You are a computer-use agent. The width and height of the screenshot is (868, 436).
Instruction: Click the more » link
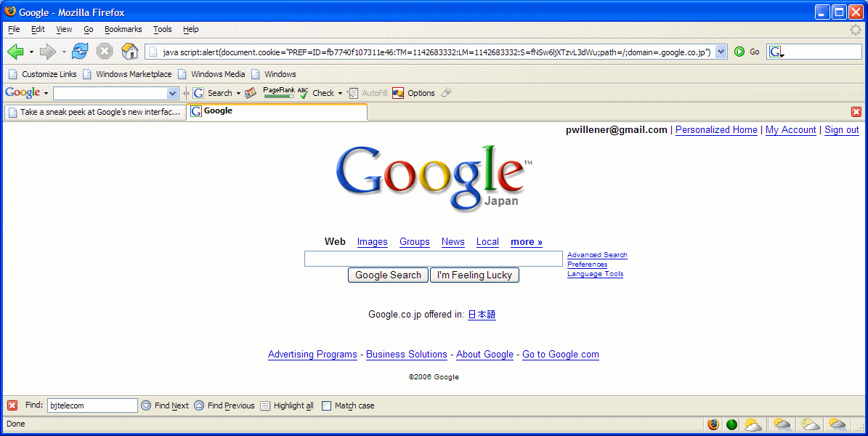[x=527, y=241]
